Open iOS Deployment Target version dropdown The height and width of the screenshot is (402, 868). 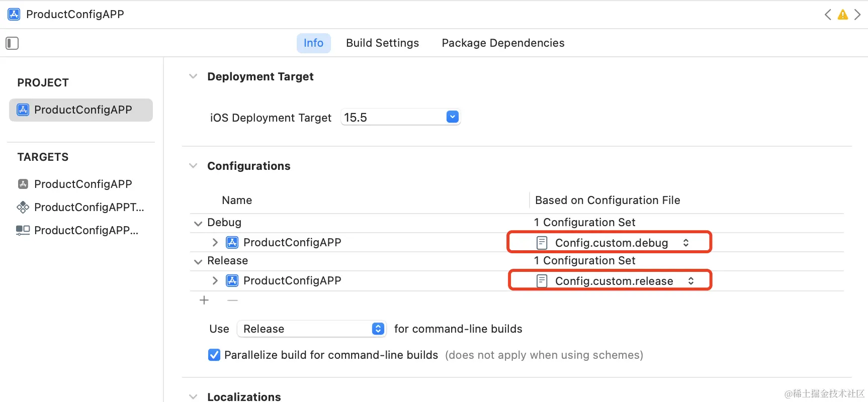pos(453,117)
